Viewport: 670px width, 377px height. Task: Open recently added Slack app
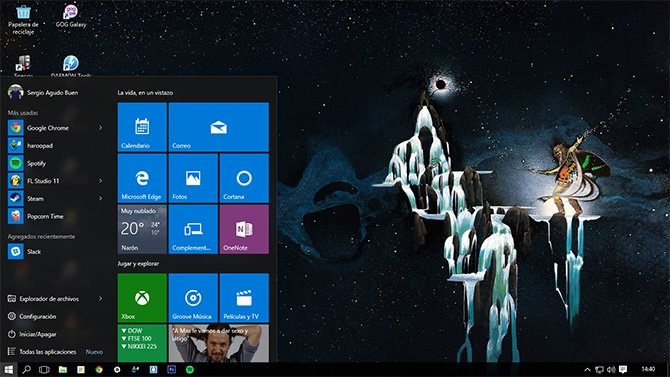tap(56, 251)
